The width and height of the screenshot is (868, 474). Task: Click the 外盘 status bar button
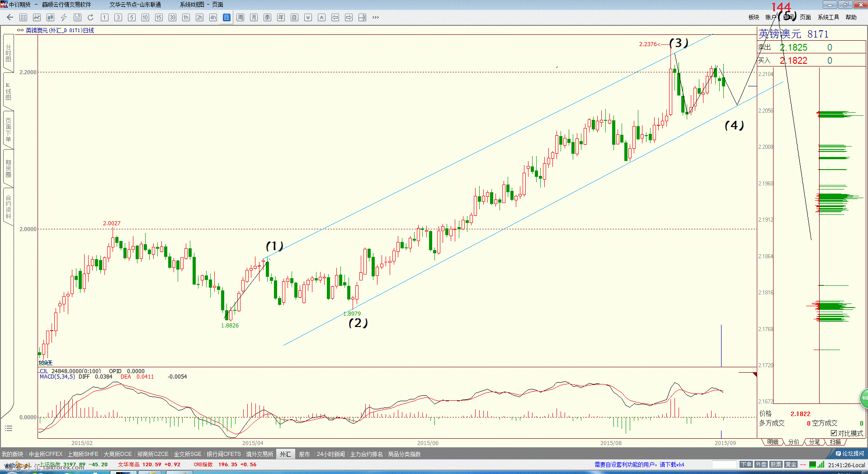(761, 465)
